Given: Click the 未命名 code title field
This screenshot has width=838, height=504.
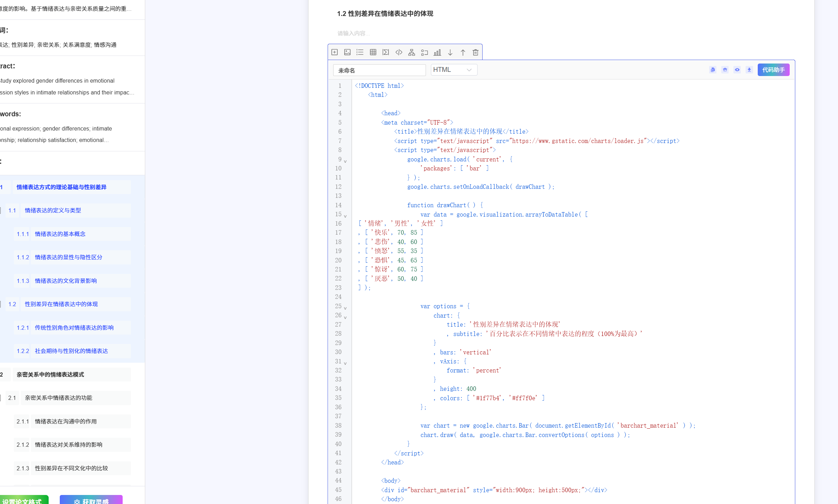Looking at the screenshot, I should tap(379, 70).
